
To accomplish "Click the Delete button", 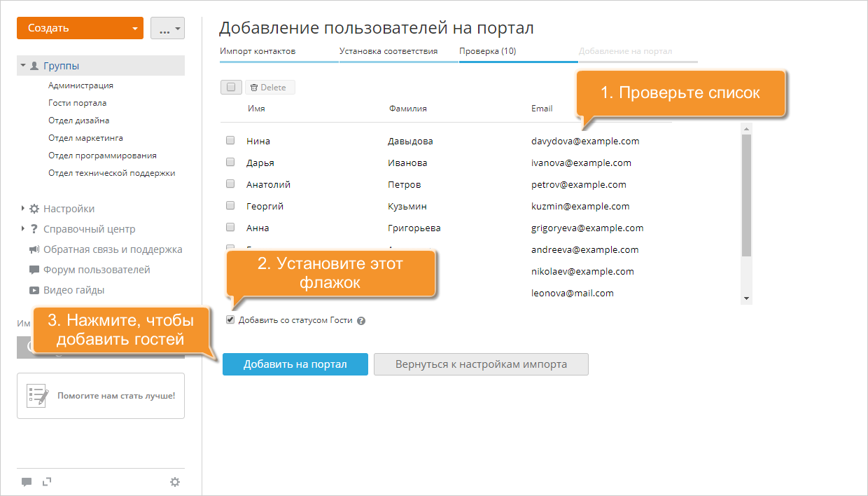I will click(269, 88).
